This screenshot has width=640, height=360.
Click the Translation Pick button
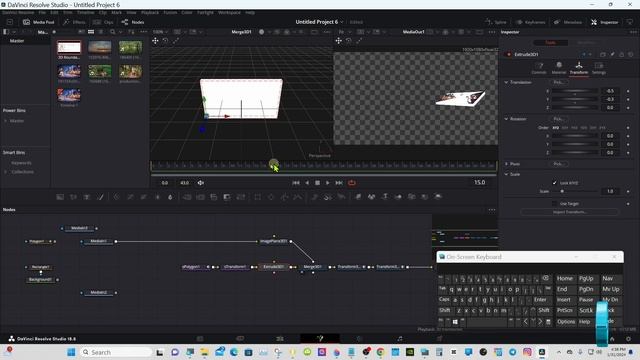558,82
